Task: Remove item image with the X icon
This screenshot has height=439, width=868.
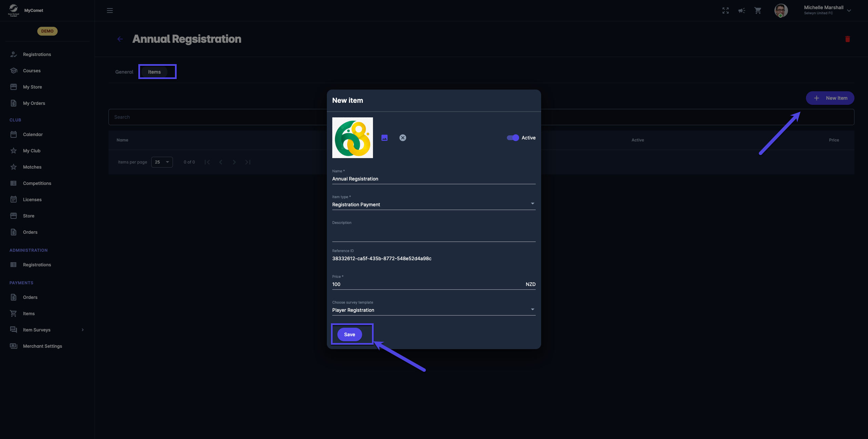Action: pos(402,138)
